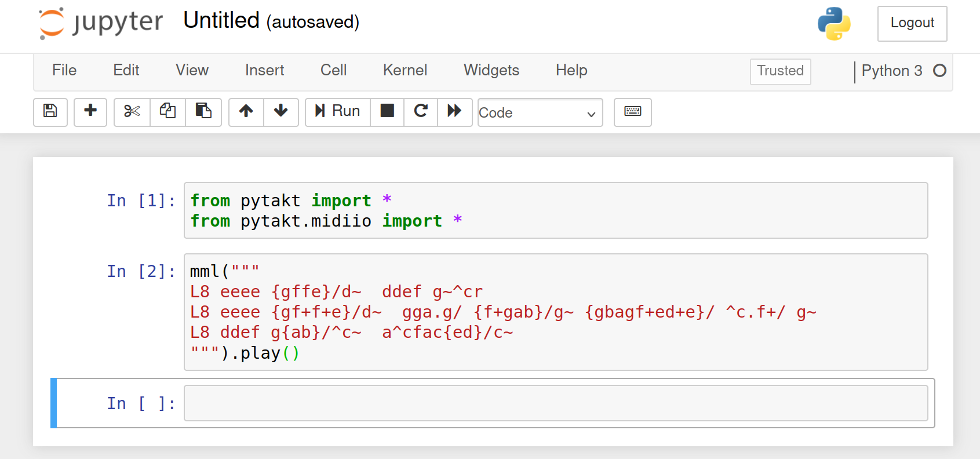Viewport: 980px width, 459px height.
Task: Click into the first cell with the pytakt imports
Action: pos(556,210)
